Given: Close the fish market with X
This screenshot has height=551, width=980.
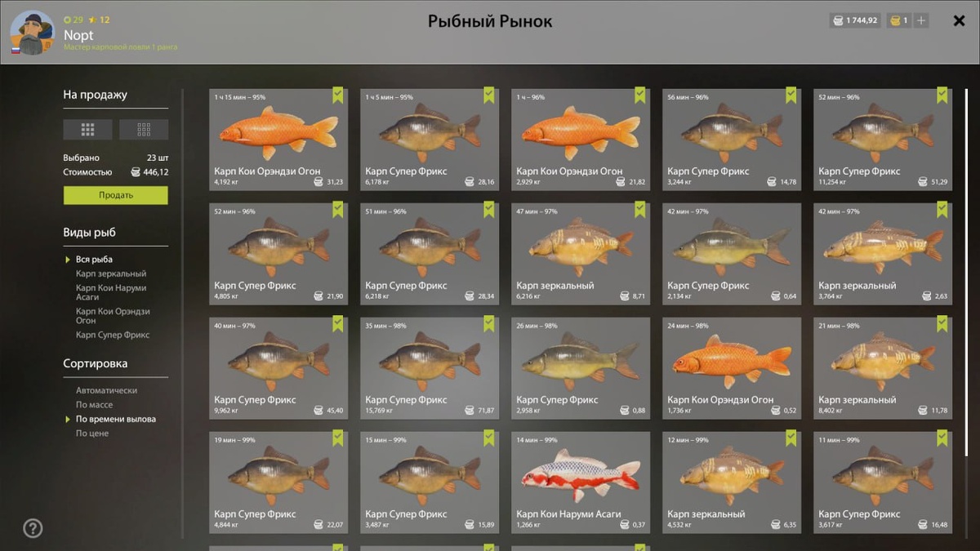Looking at the screenshot, I should [x=959, y=21].
